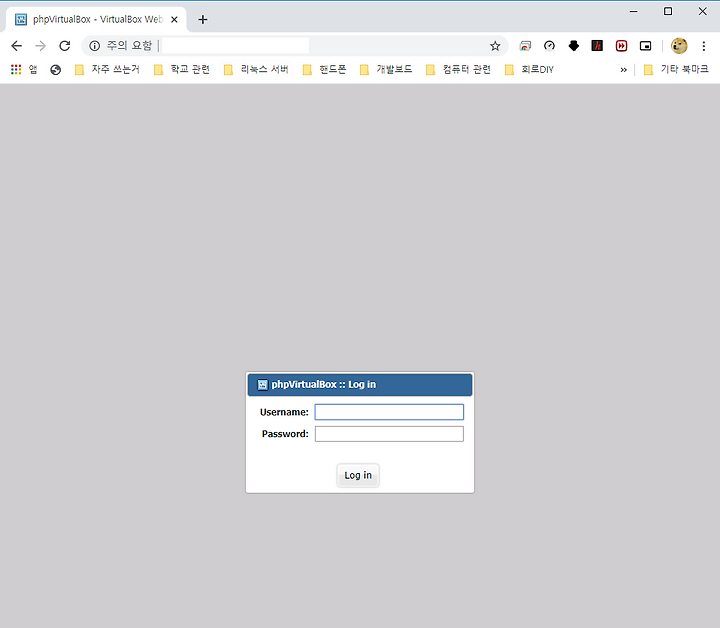Click the picture-in-picture extension icon
720x628 pixels.
646,45
